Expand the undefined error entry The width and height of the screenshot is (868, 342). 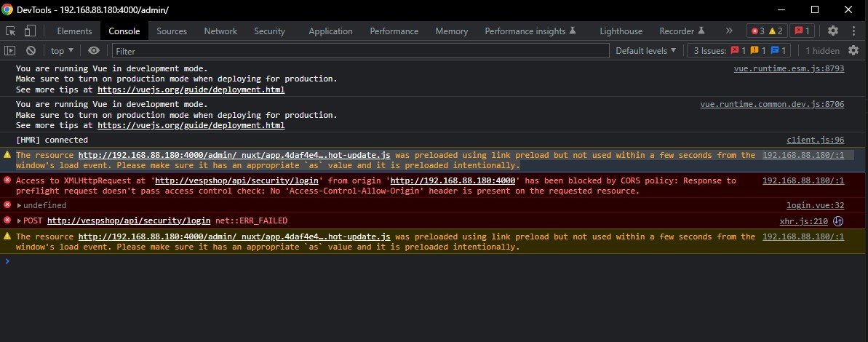coord(20,206)
